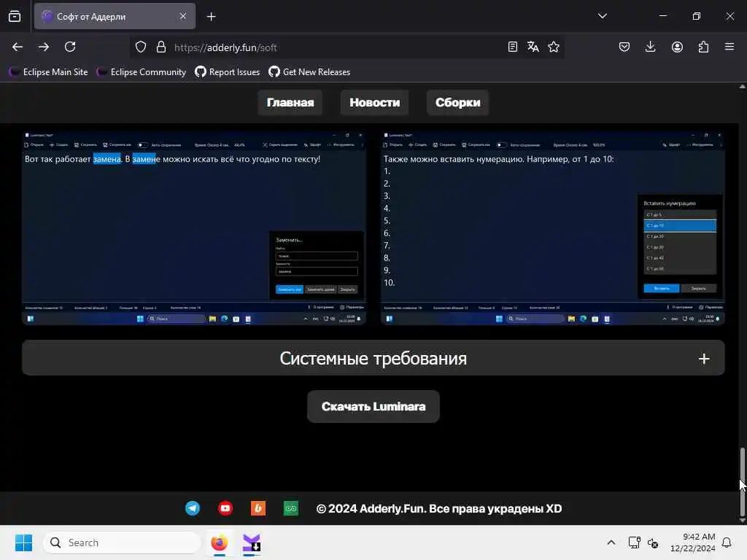Open the YouTube footer link

(x=225, y=508)
